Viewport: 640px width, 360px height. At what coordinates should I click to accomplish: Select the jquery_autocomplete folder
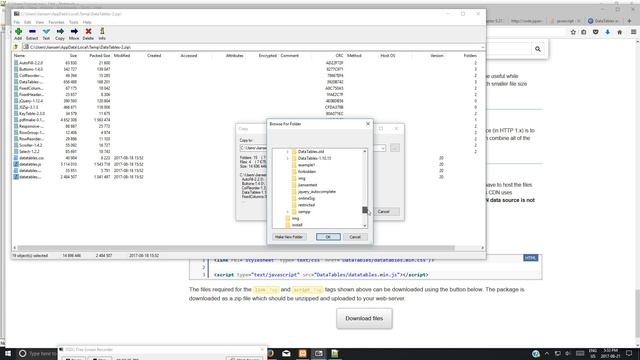[x=317, y=191]
